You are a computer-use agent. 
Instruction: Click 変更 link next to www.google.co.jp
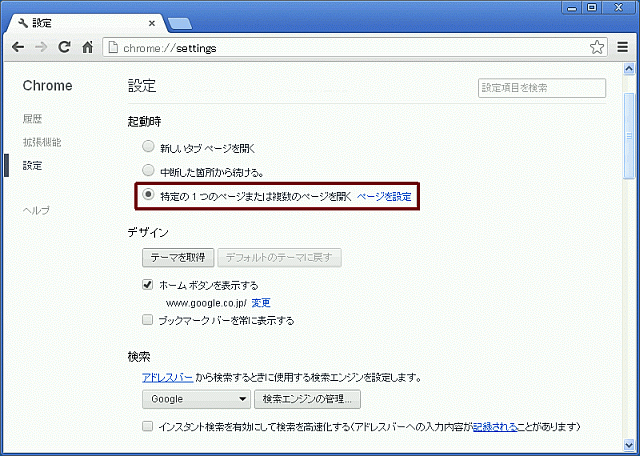coord(261,303)
